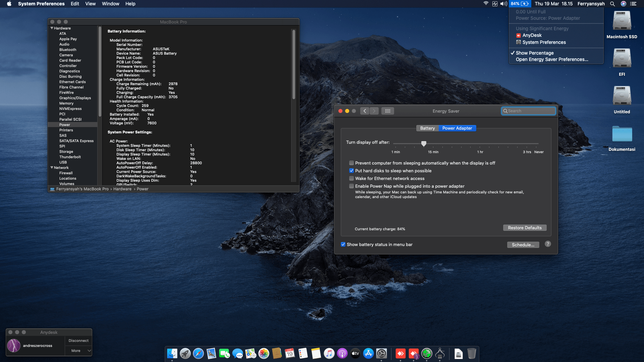Click the Turn display off after slider thumb
Screen dimensions: 644x362
coord(424,143)
